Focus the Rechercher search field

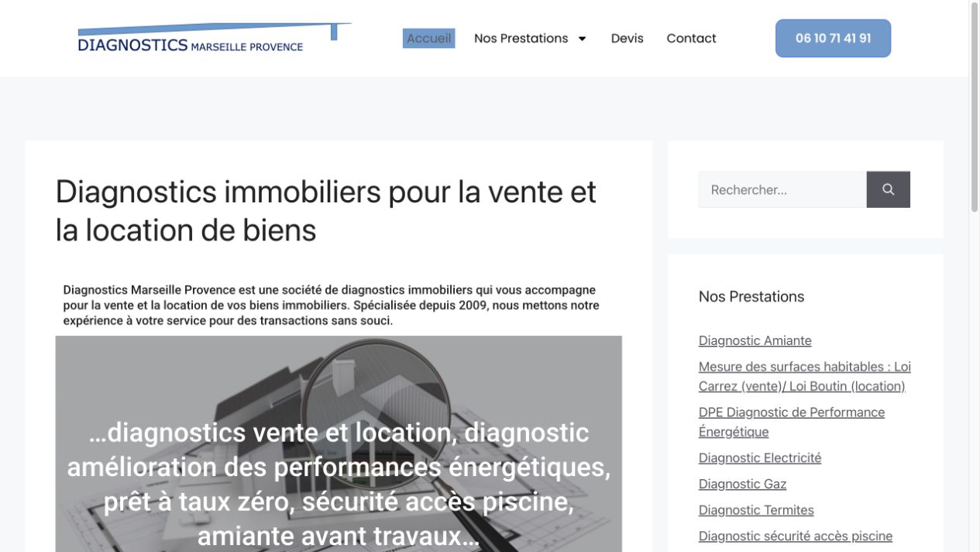coord(782,189)
